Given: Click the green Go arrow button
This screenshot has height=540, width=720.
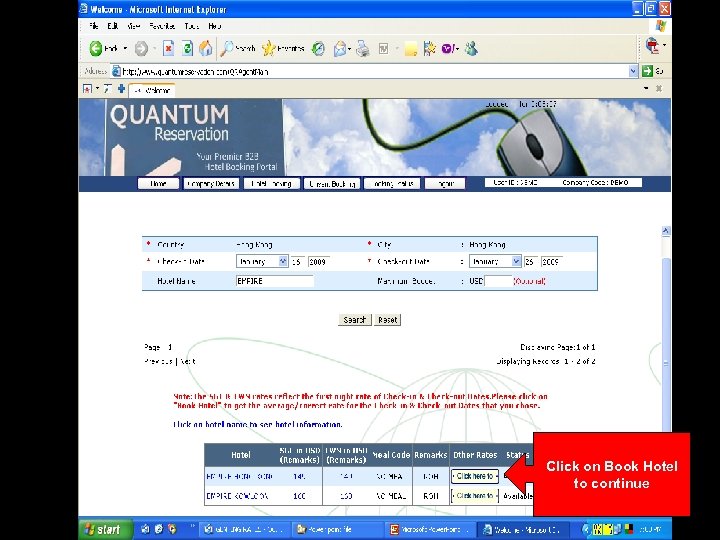Looking at the screenshot, I should coord(647,71).
